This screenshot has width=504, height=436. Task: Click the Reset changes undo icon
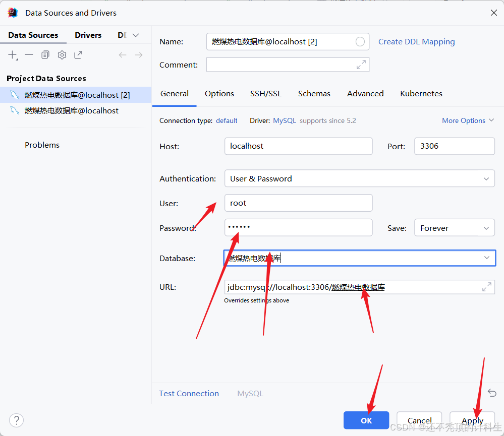[x=492, y=393]
